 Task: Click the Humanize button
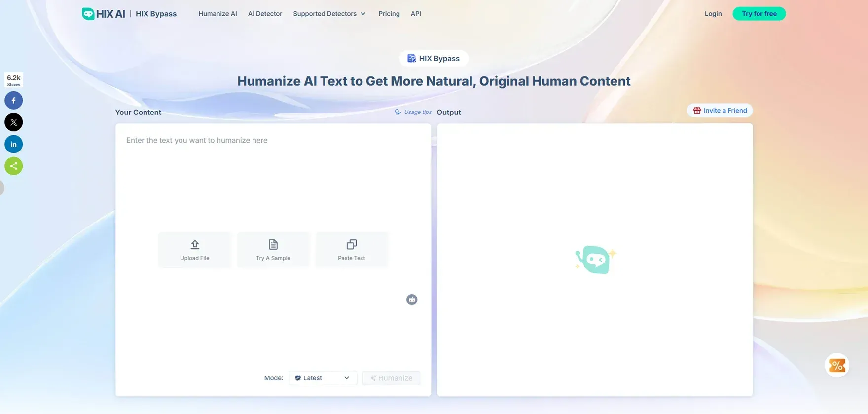click(391, 378)
